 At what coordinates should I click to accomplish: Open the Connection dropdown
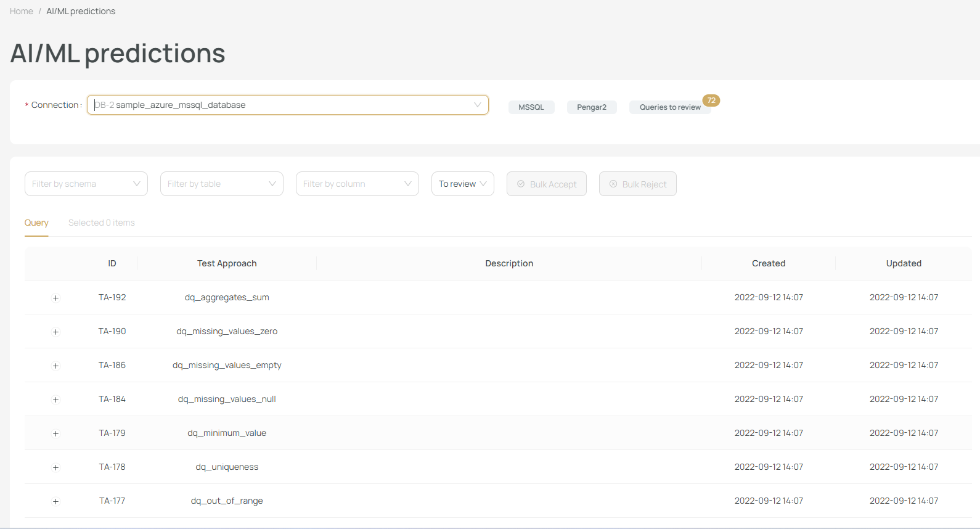point(287,105)
